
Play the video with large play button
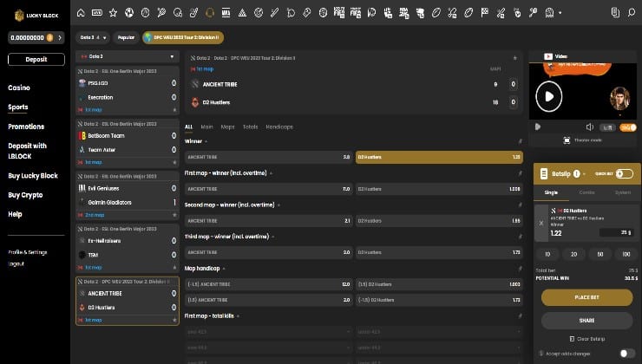pos(549,96)
